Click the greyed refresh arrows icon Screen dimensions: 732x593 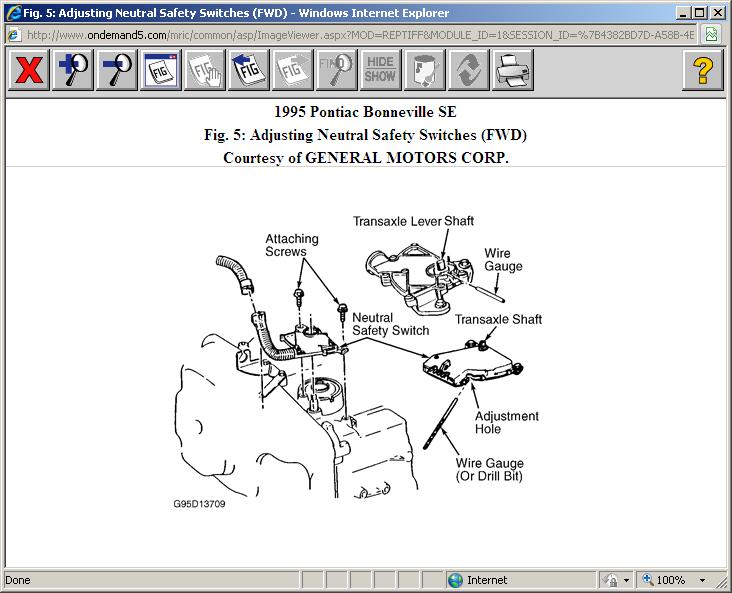tap(468, 70)
